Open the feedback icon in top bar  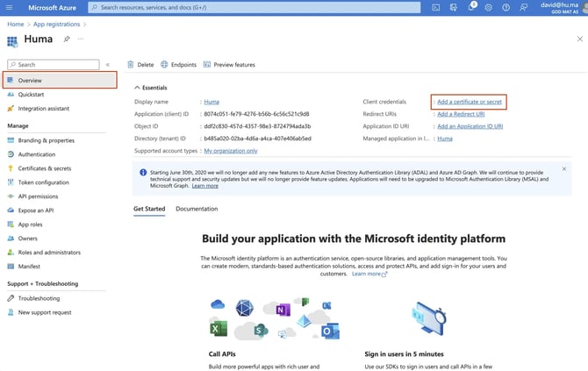tap(524, 8)
